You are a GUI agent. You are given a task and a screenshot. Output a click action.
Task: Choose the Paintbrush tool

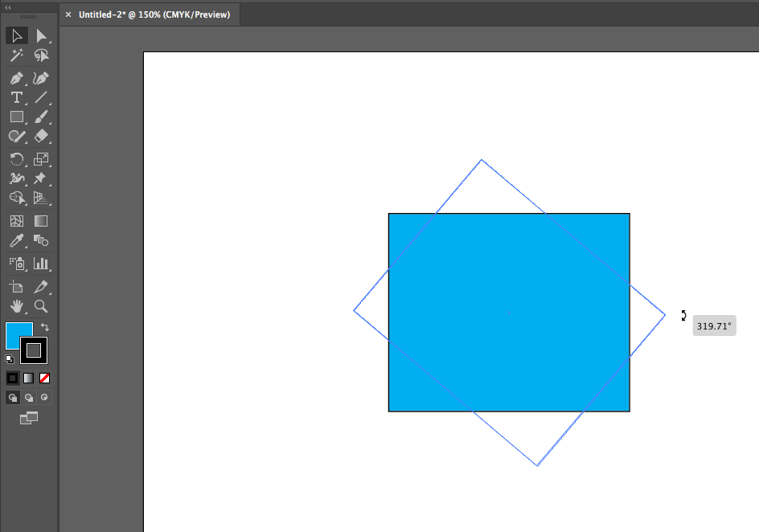click(x=41, y=117)
